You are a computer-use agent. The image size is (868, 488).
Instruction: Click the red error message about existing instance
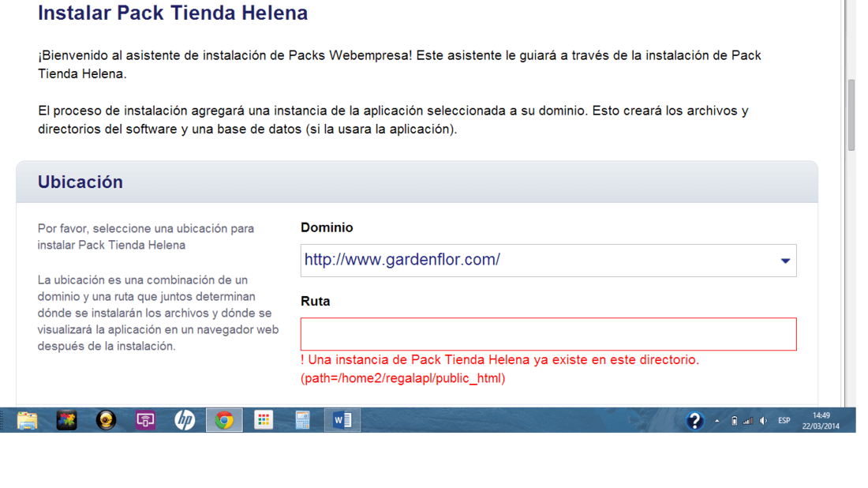click(499, 369)
